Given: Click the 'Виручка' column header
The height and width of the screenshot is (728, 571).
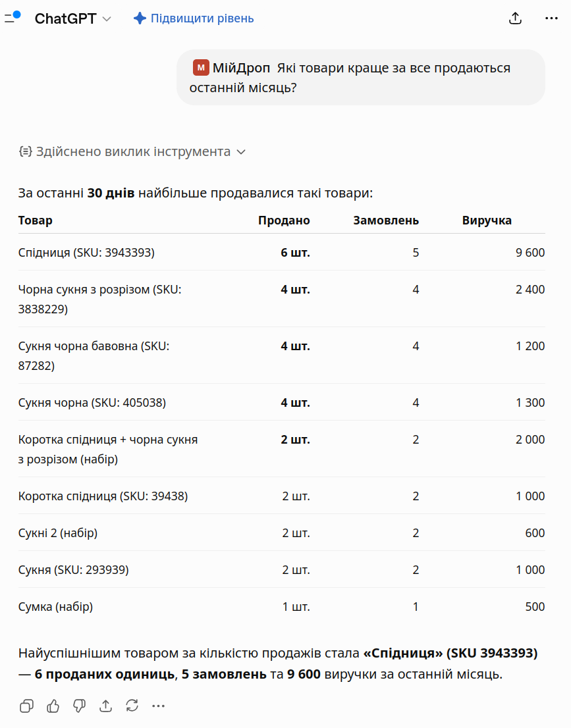Looking at the screenshot, I should 487,220.
